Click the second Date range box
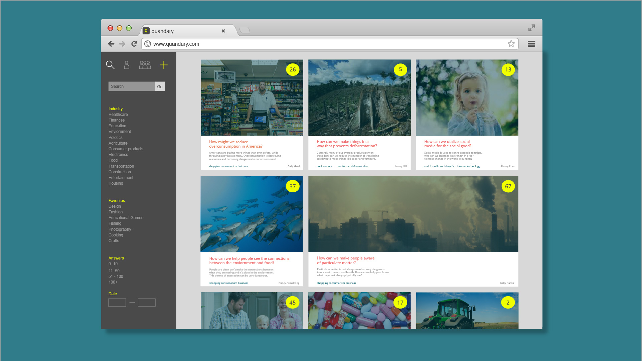Viewport: 642px width, 364px height. pos(147,303)
